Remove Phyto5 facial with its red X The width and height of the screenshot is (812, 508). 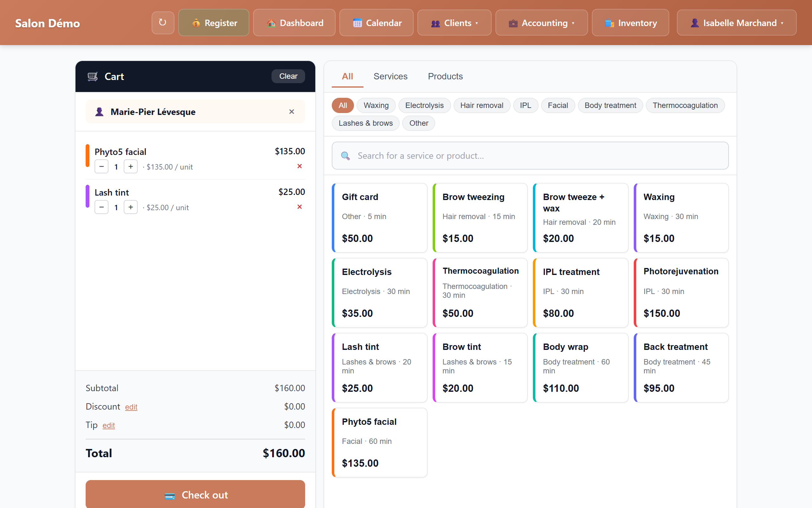click(300, 166)
